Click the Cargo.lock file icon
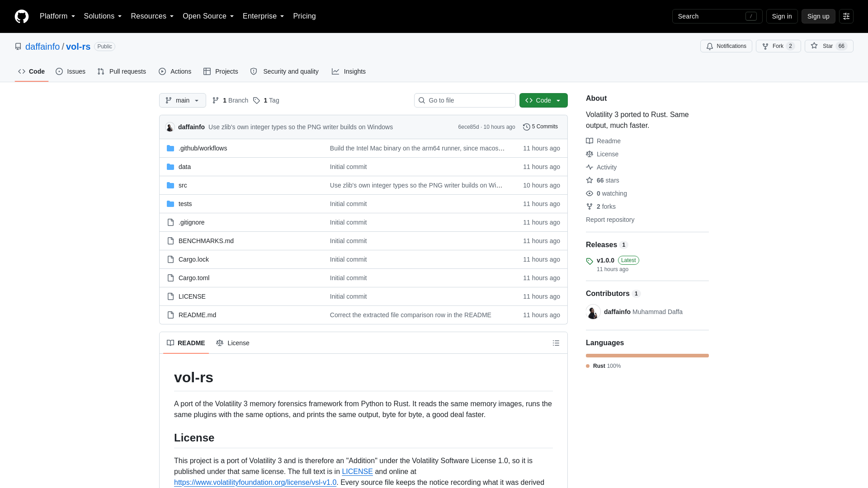Screen dimensions: 868x488 click(x=170, y=259)
